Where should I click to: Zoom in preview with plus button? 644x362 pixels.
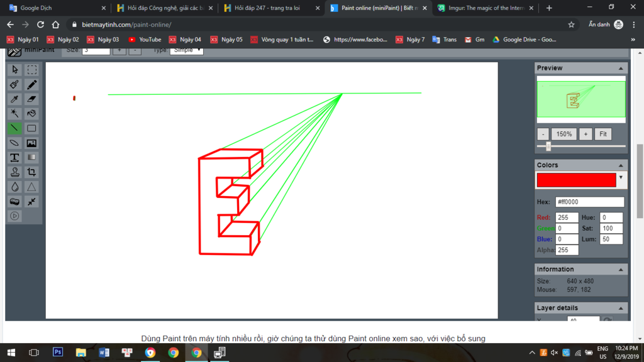coord(586,134)
